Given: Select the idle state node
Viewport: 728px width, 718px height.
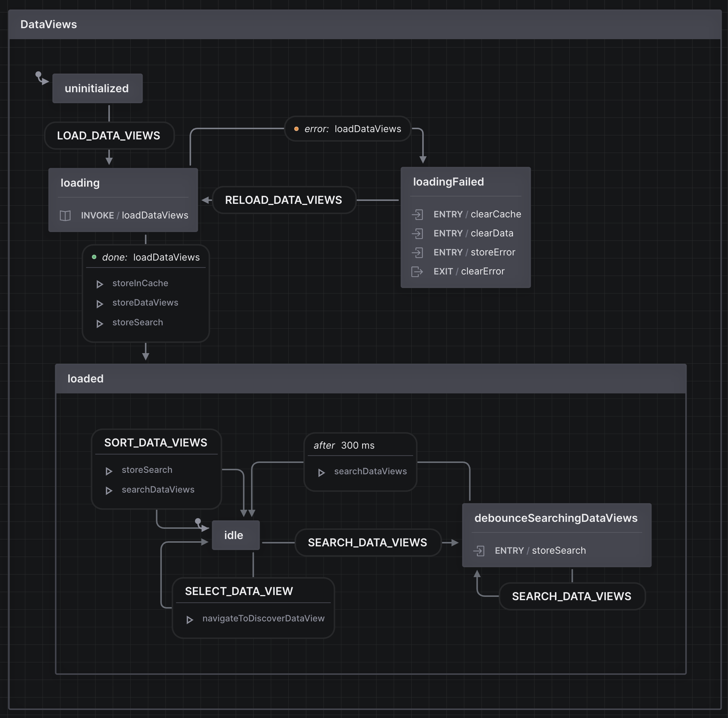Looking at the screenshot, I should point(236,535).
